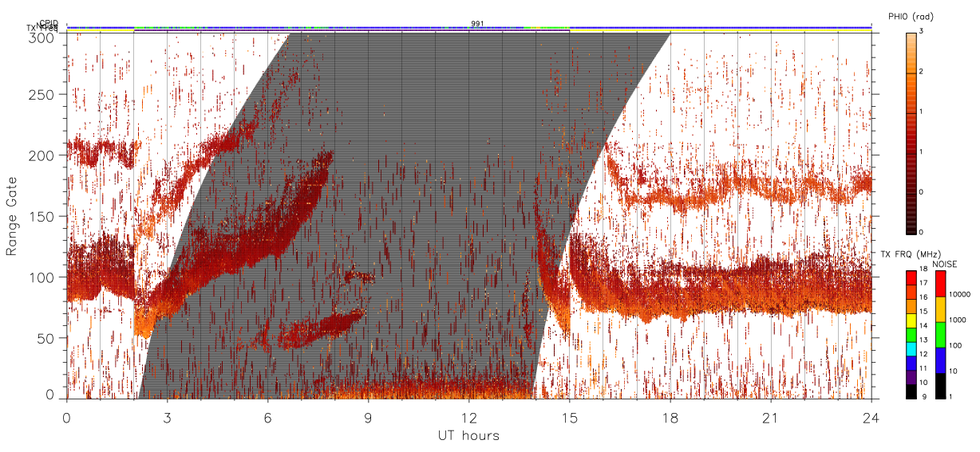Click the x-axis tick label '12'
This screenshot has height=452, width=980.
468,418
